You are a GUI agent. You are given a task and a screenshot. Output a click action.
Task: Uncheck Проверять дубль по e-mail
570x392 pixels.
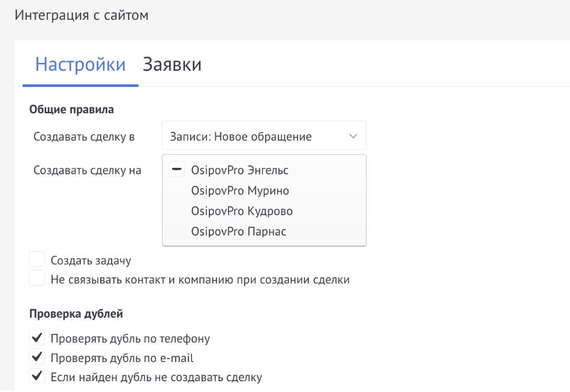37,358
